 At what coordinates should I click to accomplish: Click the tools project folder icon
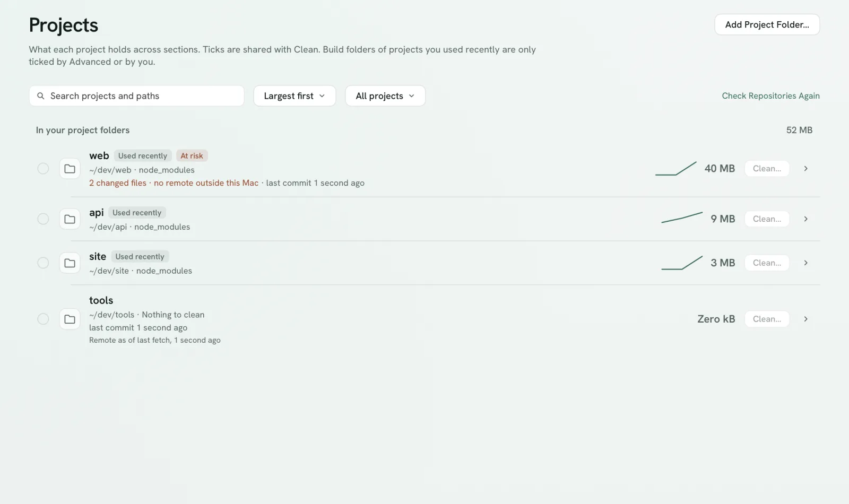point(70,319)
